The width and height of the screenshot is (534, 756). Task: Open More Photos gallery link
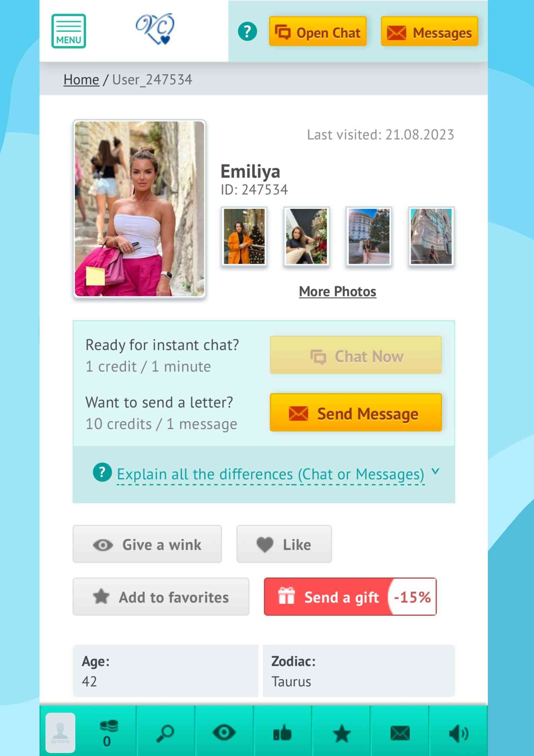pos(337,291)
